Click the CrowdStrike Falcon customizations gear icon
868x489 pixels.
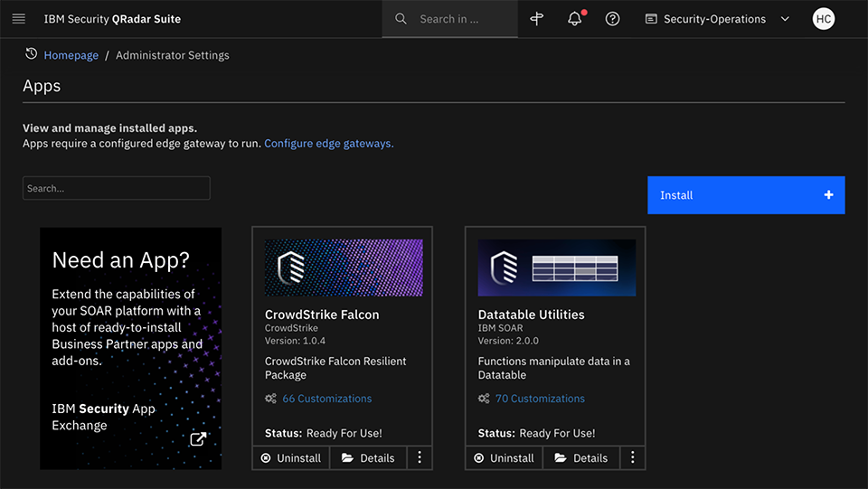(270, 399)
